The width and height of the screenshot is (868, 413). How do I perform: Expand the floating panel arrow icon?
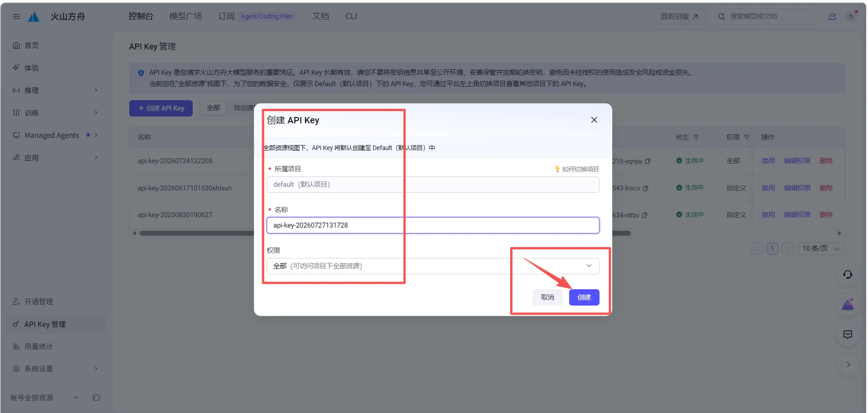848,364
